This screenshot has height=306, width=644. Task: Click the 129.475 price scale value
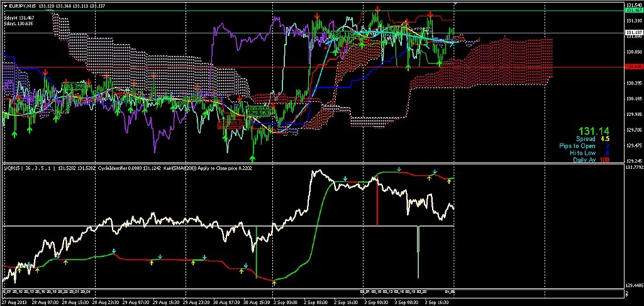635,145
